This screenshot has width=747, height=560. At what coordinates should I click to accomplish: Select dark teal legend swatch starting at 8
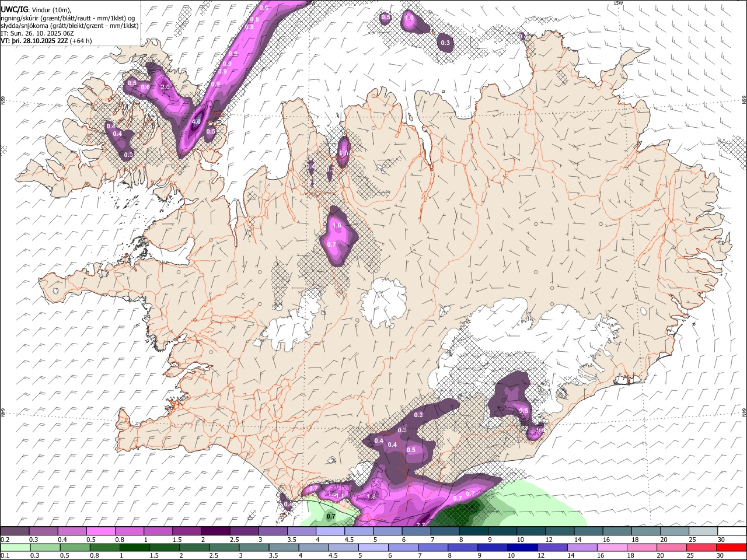(x=473, y=531)
